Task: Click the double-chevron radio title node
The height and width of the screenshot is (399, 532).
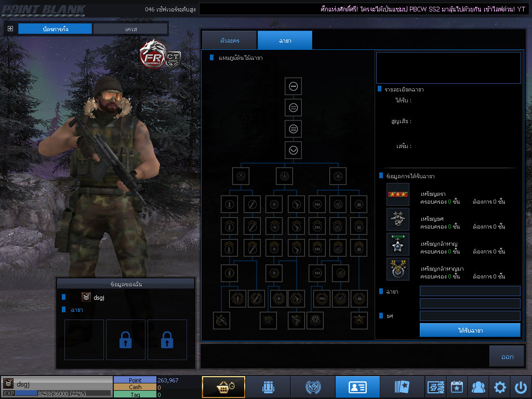Action: (338, 248)
